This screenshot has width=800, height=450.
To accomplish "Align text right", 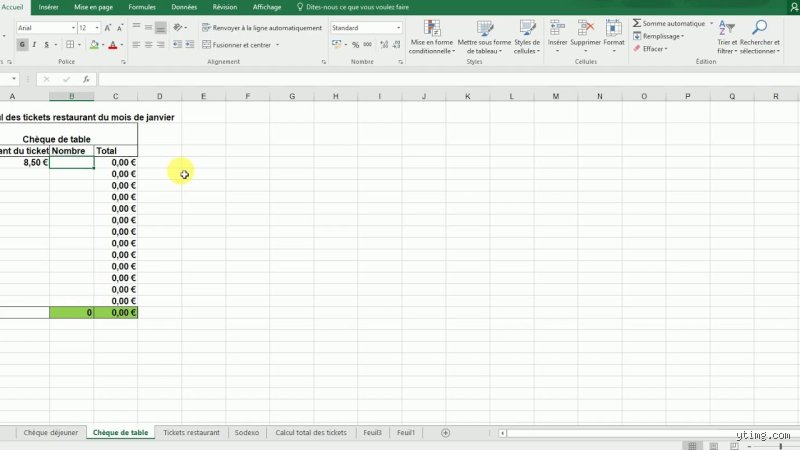I will coord(160,45).
